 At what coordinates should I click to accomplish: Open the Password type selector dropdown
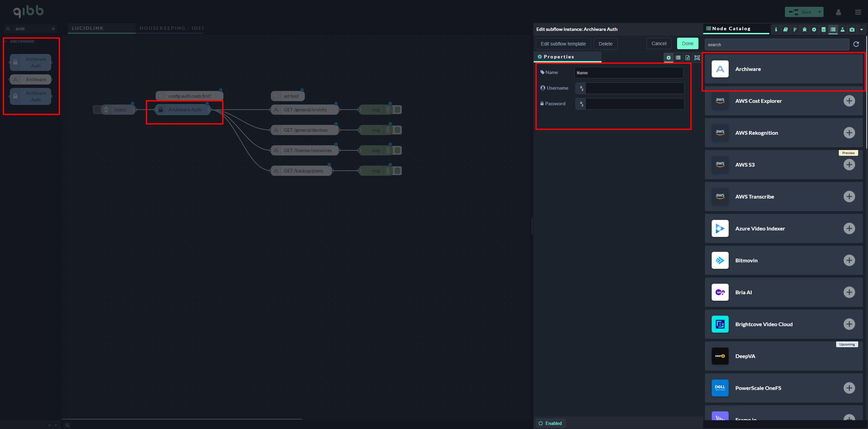tap(581, 104)
